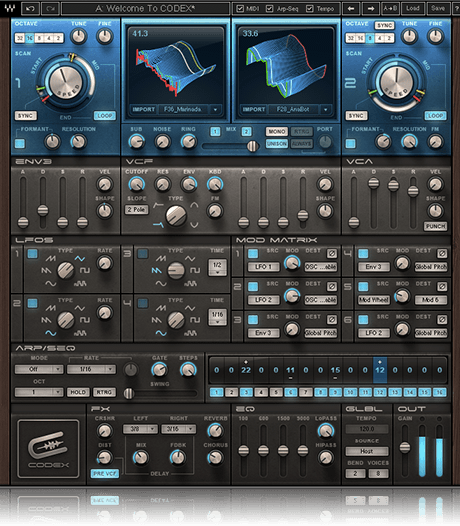The height and width of the screenshot is (526, 460).
Task: Click the arpeggiator HOLD button
Action: point(78,392)
